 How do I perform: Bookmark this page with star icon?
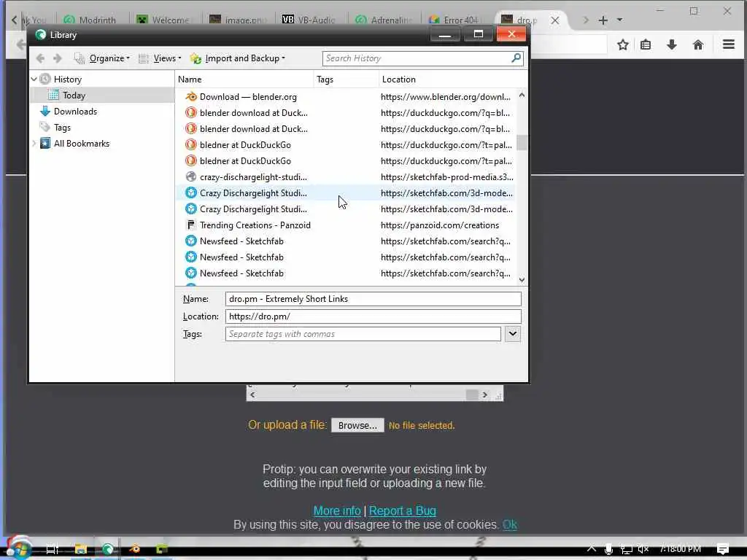[623, 44]
